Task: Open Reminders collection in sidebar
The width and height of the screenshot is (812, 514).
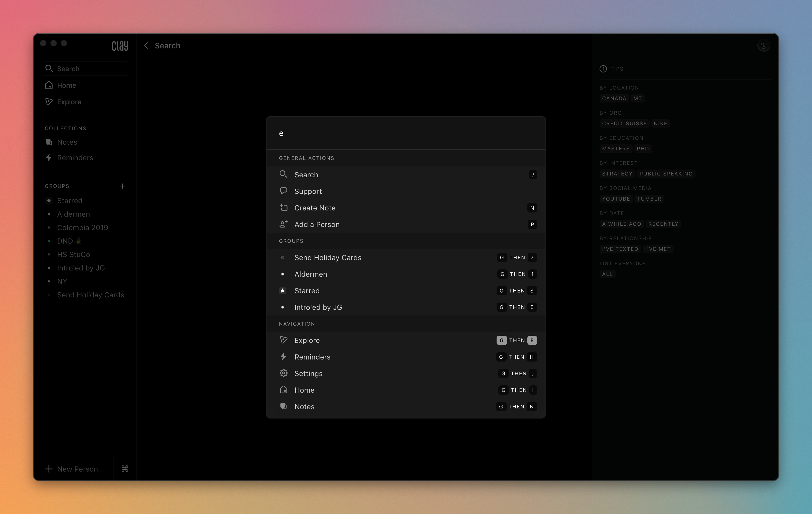Action: click(75, 158)
